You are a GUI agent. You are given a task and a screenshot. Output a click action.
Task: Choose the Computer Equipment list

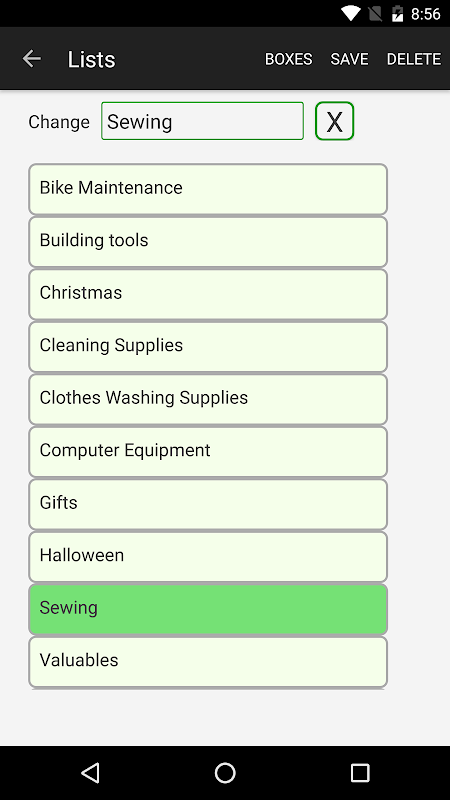(208, 452)
